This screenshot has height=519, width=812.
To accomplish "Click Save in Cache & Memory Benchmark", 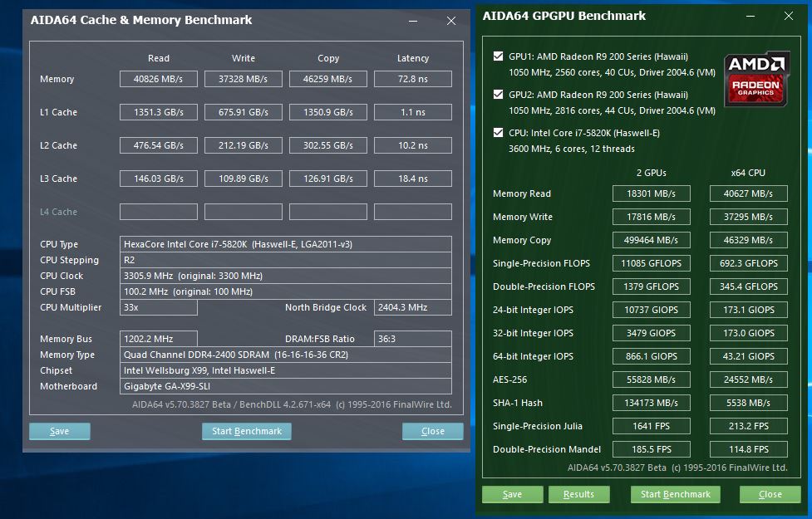I will (60, 431).
